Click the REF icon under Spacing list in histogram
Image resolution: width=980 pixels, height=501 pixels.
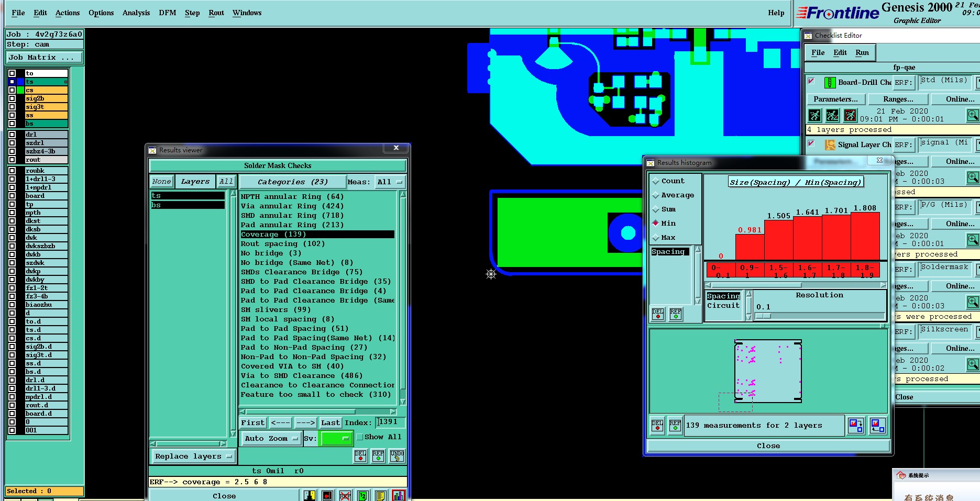676,314
